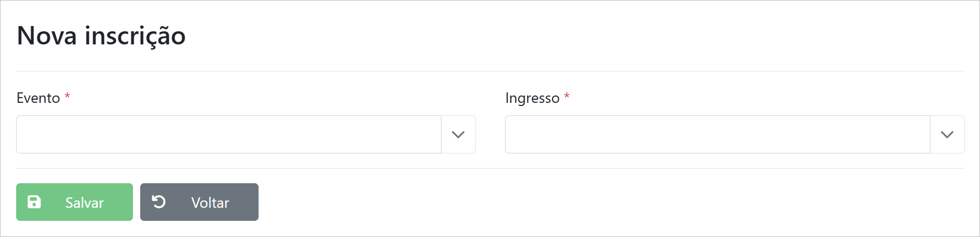Click the circular undo arrow icon
This screenshot has height=237, width=980.
[x=158, y=202]
